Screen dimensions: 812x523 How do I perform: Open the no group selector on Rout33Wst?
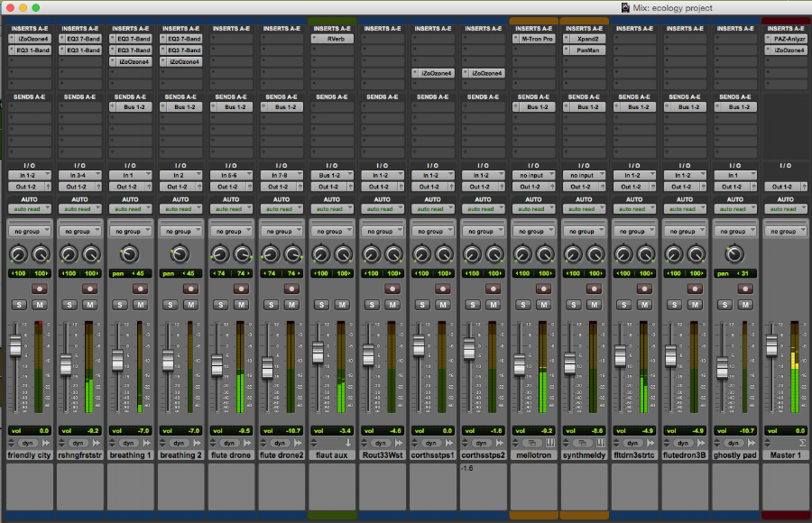tap(383, 232)
